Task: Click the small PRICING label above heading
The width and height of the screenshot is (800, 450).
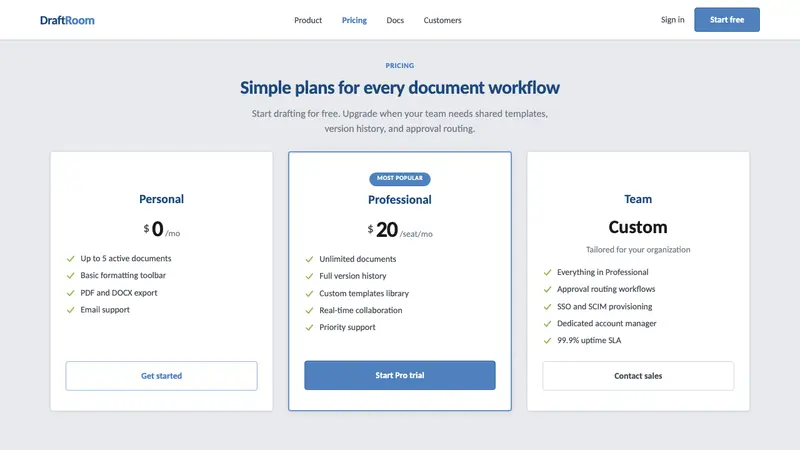Action: coord(399,65)
